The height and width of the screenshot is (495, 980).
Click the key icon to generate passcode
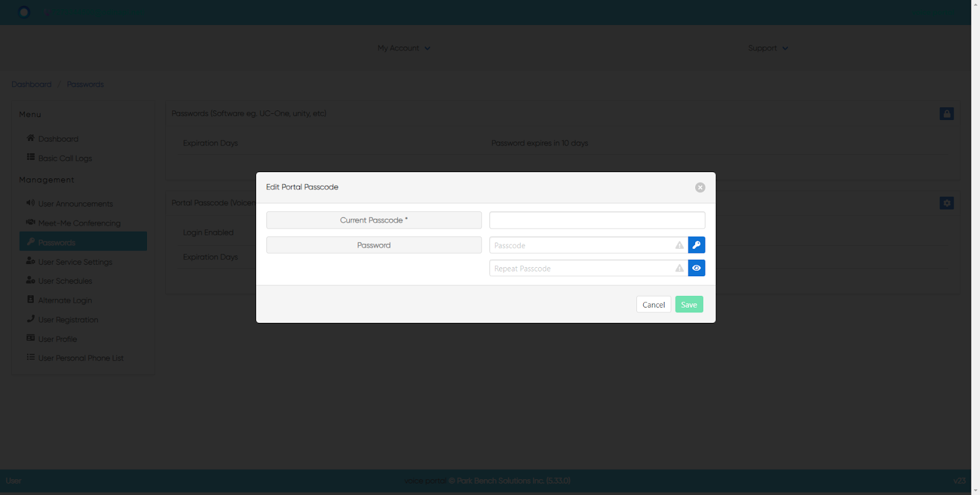pyautogui.click(x=696, y=245)
